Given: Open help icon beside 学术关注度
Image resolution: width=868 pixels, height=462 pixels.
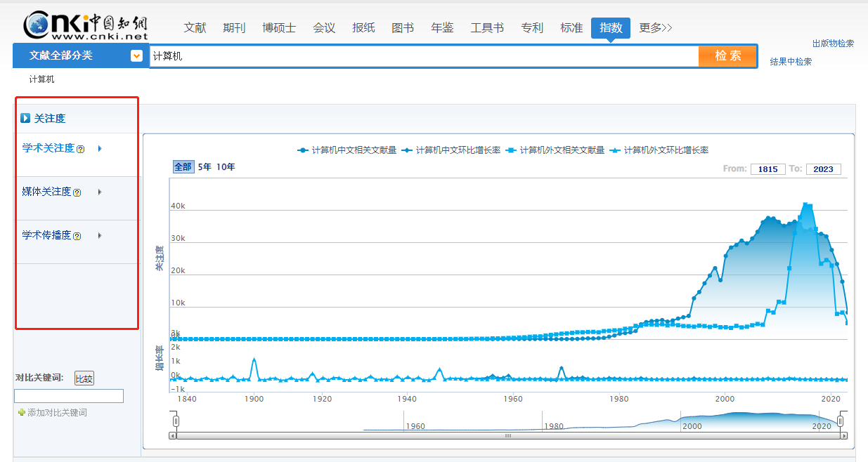Looking at the screenshot, I should [x=80, y=149].
